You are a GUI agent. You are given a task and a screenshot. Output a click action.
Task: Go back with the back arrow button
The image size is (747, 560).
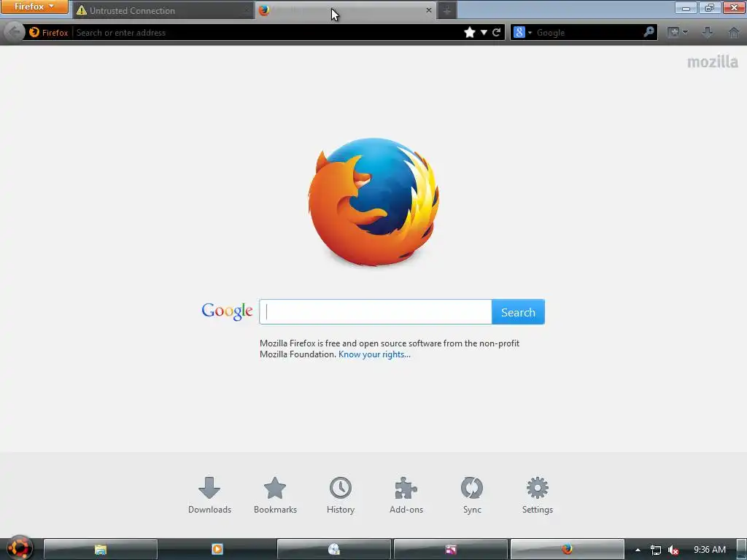15,32
